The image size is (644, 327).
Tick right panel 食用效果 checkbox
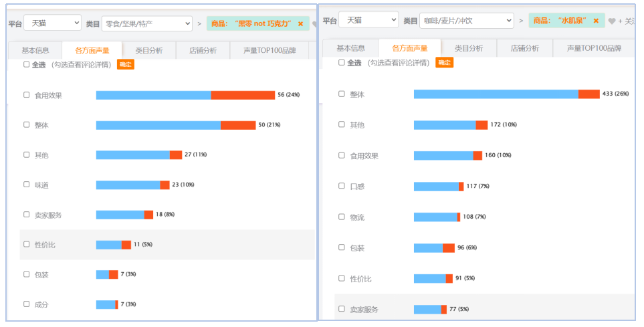tap(341, 155)
